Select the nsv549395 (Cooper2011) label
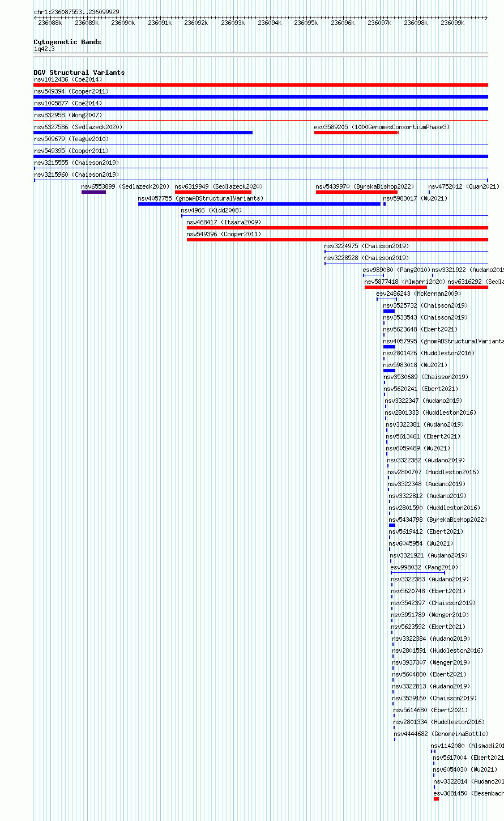This screenshot has width=504, height=821. click(71, 151)
